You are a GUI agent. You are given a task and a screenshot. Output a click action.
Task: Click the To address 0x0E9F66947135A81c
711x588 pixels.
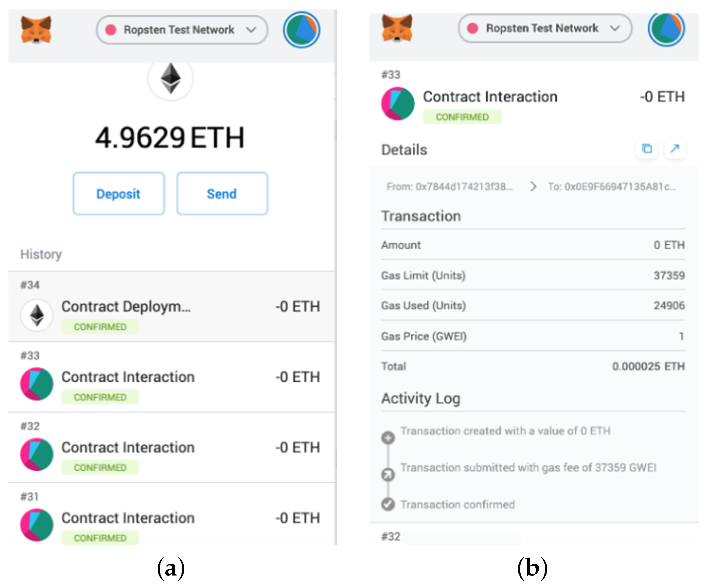click(x=611, y=186)
